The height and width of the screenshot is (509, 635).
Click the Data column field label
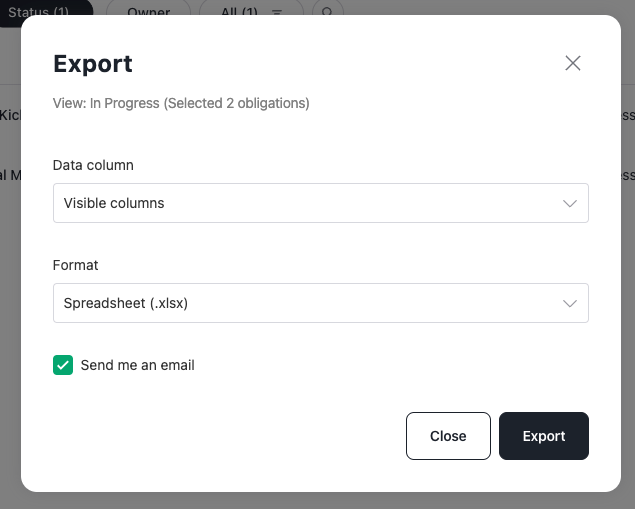pyautogui.click(x=93, y=165)
